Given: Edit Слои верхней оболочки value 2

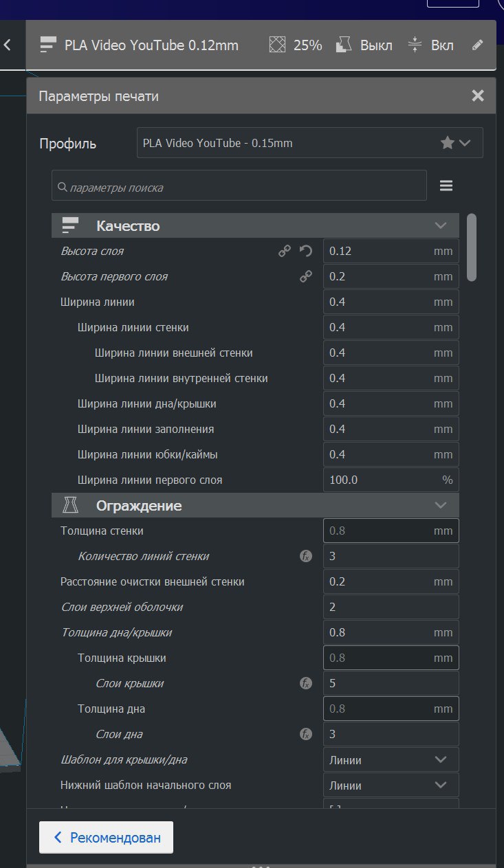Looking at the screenshot, I should point(391,607).
